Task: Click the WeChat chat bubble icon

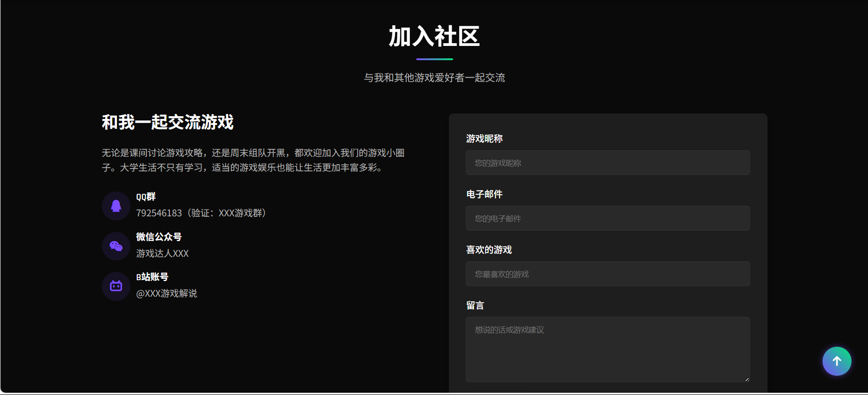Action: 116,246
